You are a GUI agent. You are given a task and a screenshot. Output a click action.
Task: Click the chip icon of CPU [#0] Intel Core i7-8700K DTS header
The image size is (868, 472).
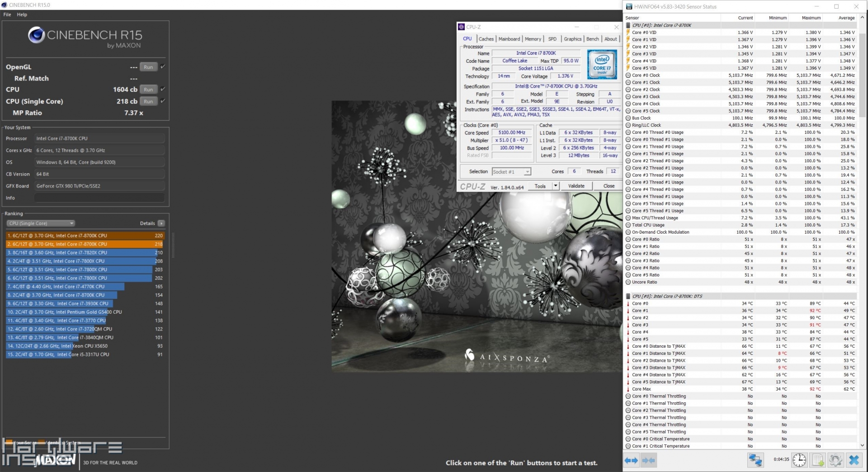click(x=628, y=297)
